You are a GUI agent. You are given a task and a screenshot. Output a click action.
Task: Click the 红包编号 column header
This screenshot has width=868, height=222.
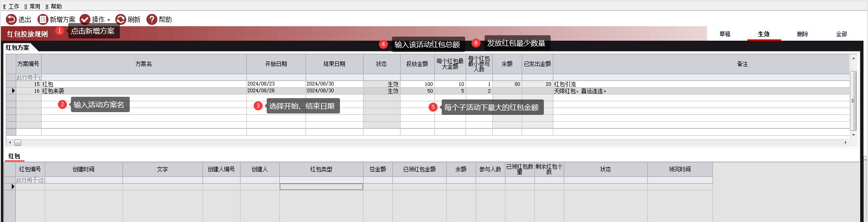point(30,169)
